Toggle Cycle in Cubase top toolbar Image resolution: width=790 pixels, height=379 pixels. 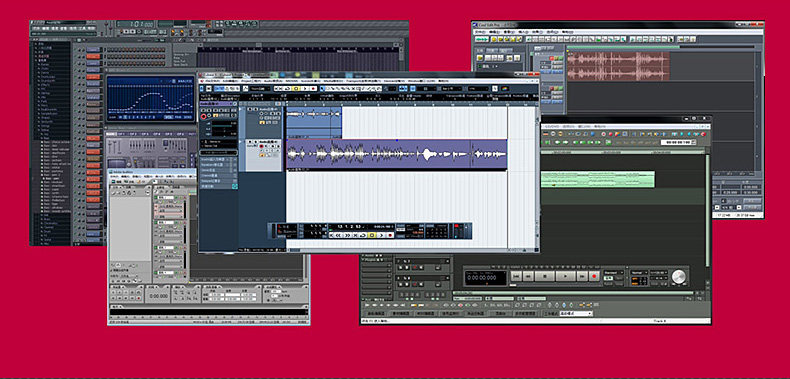click(x=288, y=89)
